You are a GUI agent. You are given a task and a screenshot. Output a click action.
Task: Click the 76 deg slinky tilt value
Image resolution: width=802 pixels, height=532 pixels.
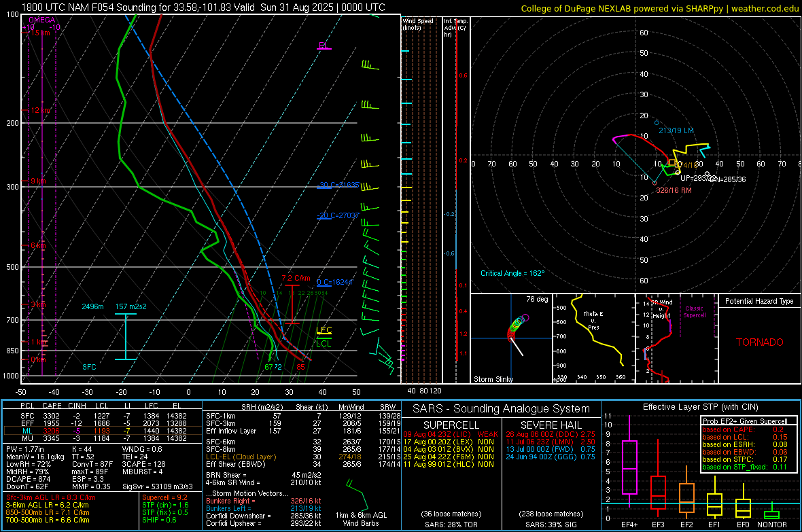point(537,299)
